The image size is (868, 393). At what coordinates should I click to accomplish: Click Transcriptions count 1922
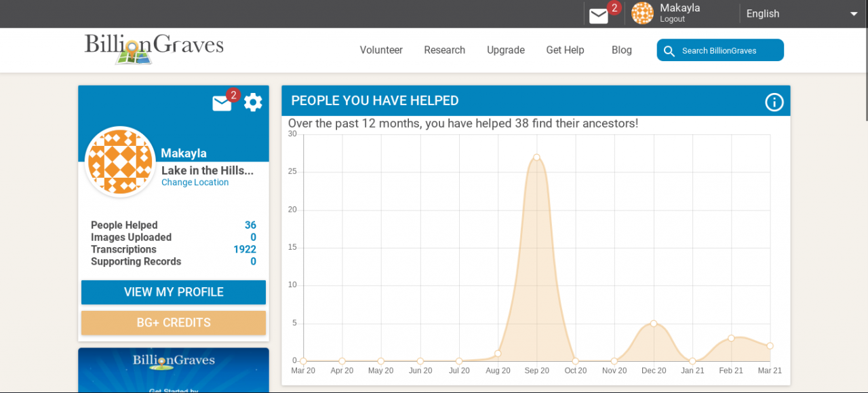(x=245, y=250)
